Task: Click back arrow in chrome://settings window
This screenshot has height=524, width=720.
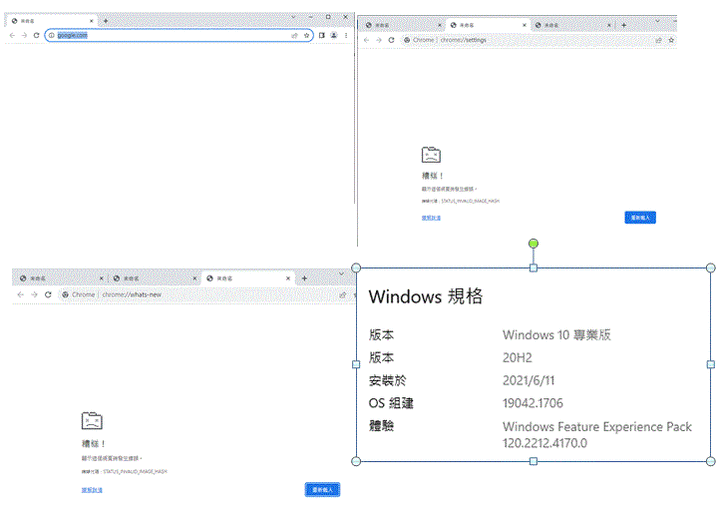Action: click(366, 40)
